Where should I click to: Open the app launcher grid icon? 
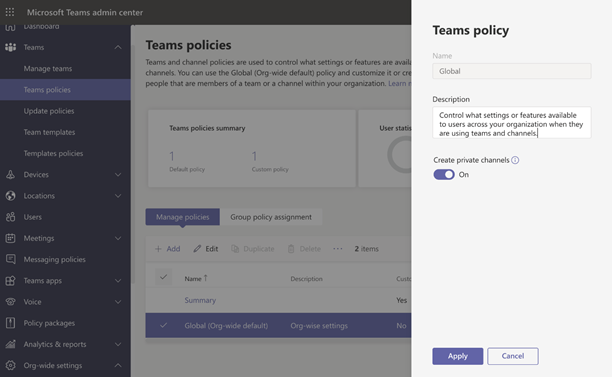coord(10,12)
